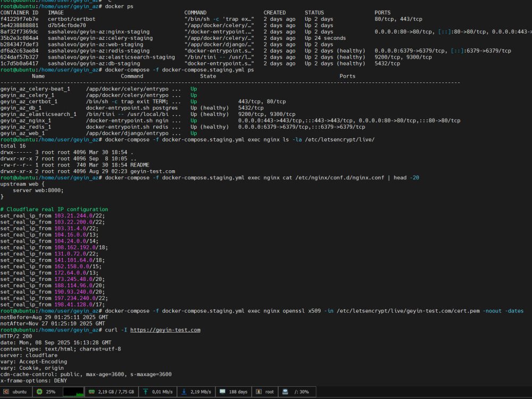The image size is (532, 399).
Task: Click the 'server web:8000;' line
Action: click(x=38, y=190)
